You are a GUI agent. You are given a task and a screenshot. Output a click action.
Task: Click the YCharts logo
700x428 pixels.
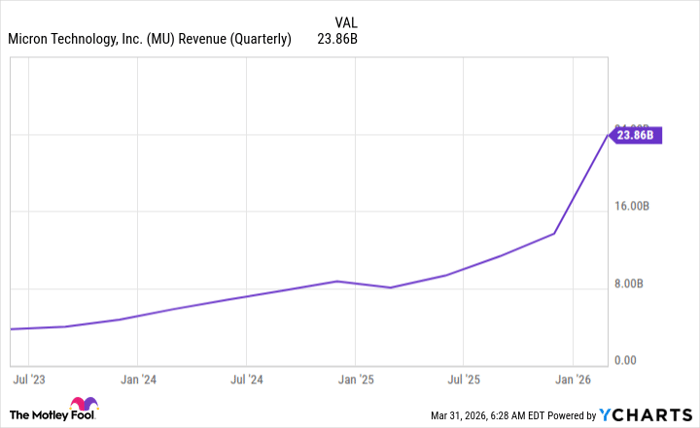point(646,415)
